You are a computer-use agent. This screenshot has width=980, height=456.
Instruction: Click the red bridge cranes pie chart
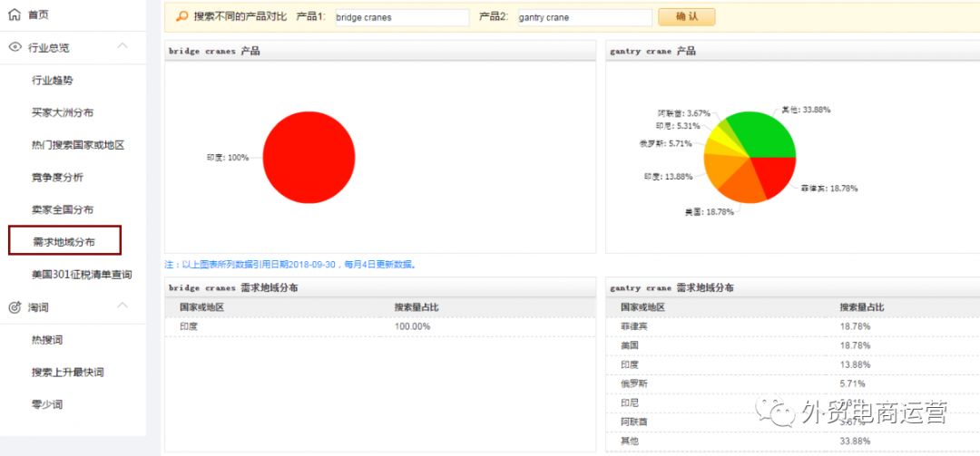click(x=309, y=158)
